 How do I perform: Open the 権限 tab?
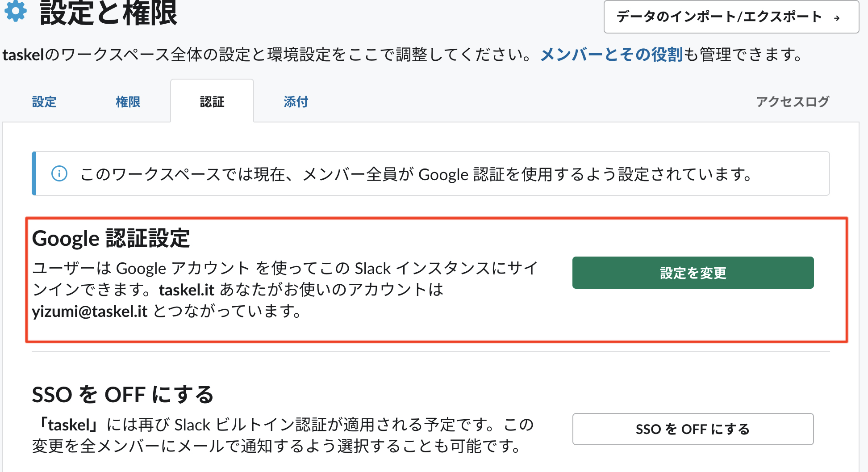pos(128,102)
